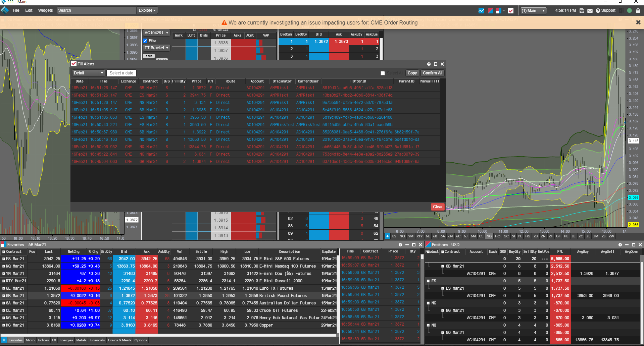Image resolution: width=644 pixels, height=346 pixels.
Task: Dismiss the CME Order Routing warning banner
Action: 638,22
